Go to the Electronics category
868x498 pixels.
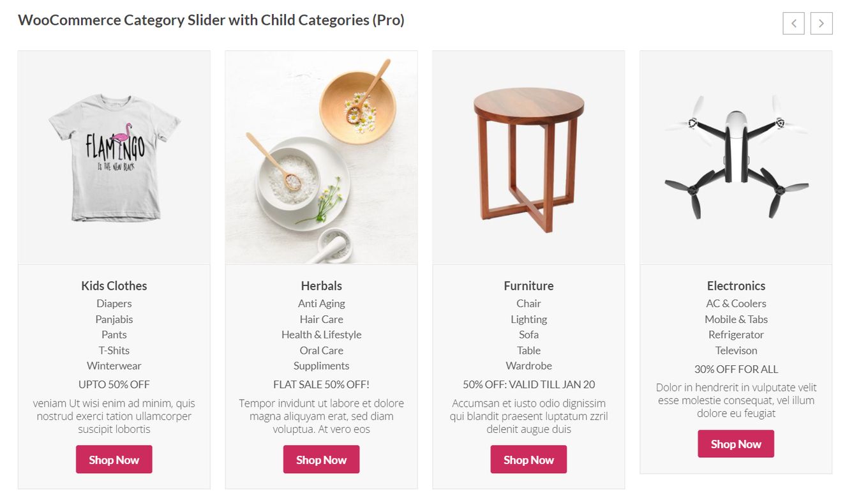click(x=736, y=286)
